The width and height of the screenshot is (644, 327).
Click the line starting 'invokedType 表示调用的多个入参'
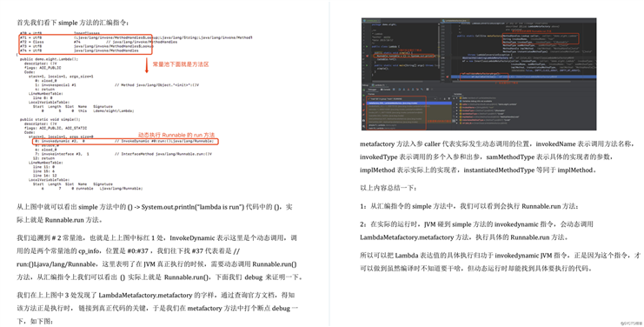487,157
